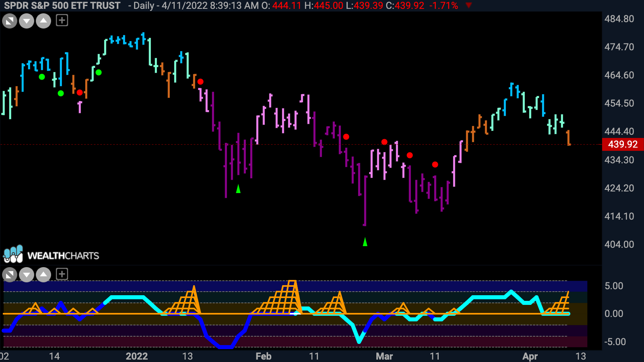644x362 pixels.
Task: Click the 5.00 indicator axis label
Action: click(x=614, y=286)
